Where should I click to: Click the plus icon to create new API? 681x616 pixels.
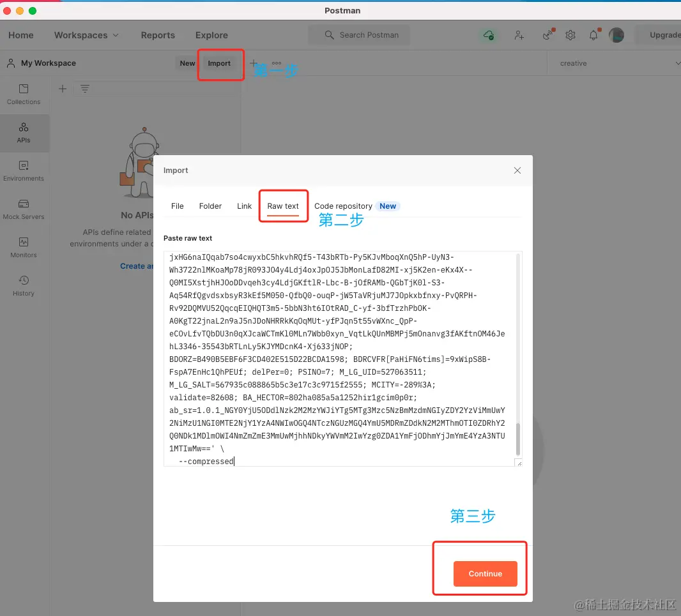pos(63,89)
